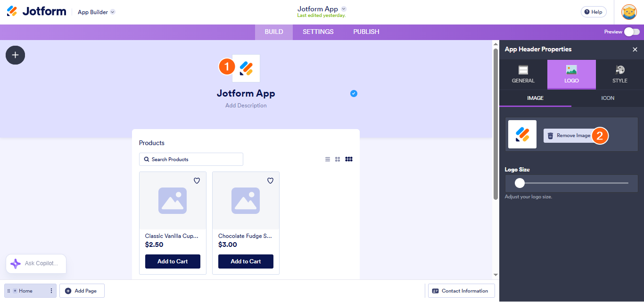Image resolution: width=644 pixels, height=302 pixels.
Task: Switch to the Publish tab
Action: (x=366, y=32)
